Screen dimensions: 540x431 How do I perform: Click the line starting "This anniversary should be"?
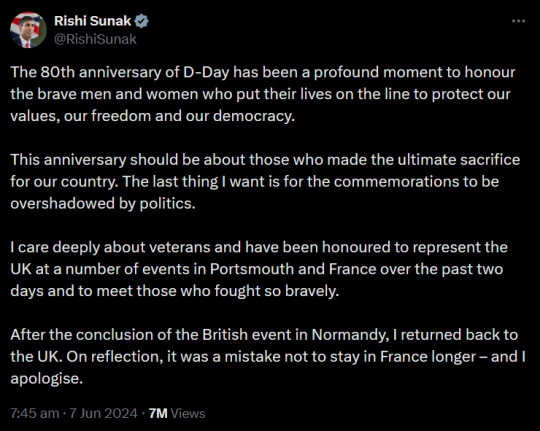pyautogui.click(x=265, y=160)
